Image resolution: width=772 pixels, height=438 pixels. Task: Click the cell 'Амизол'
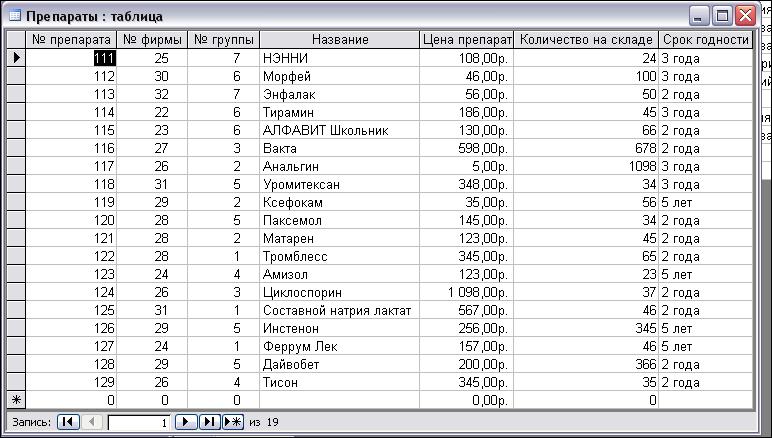[x=340, y=274]
